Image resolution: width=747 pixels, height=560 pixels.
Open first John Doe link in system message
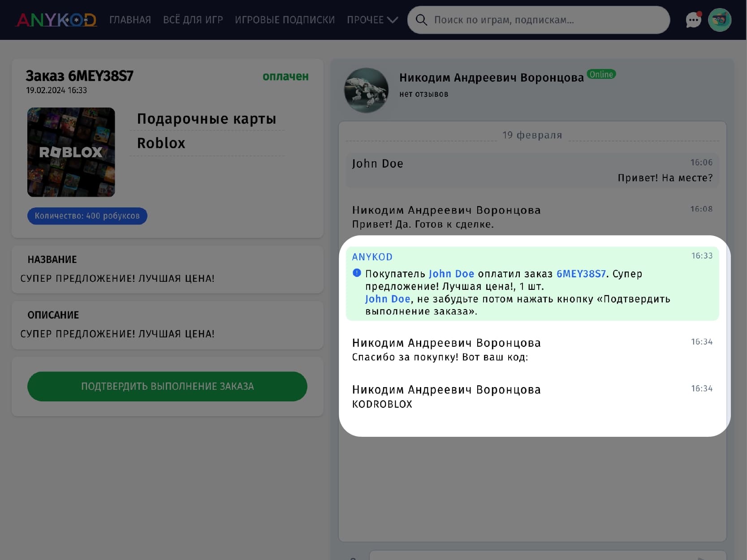tap(451, 274)
